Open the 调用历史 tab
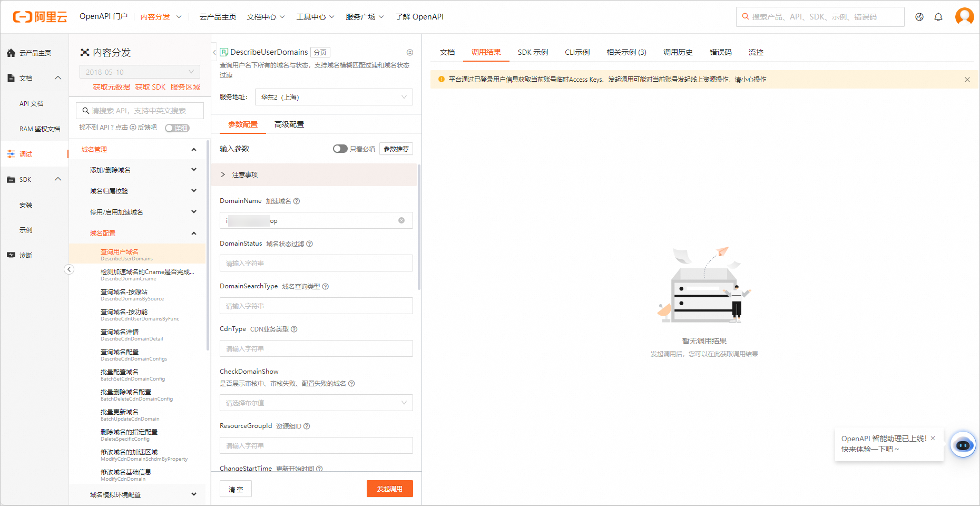 coord(678,52)
